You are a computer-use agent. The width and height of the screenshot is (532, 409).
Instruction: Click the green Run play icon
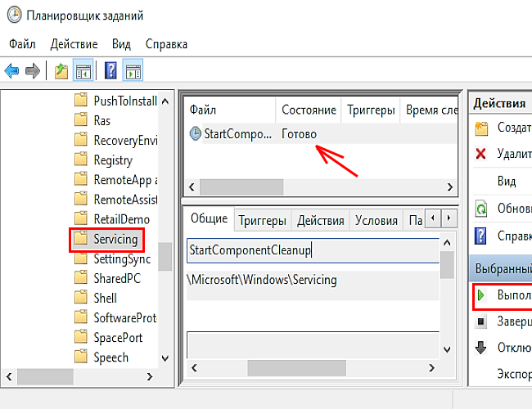pos(480,295)
